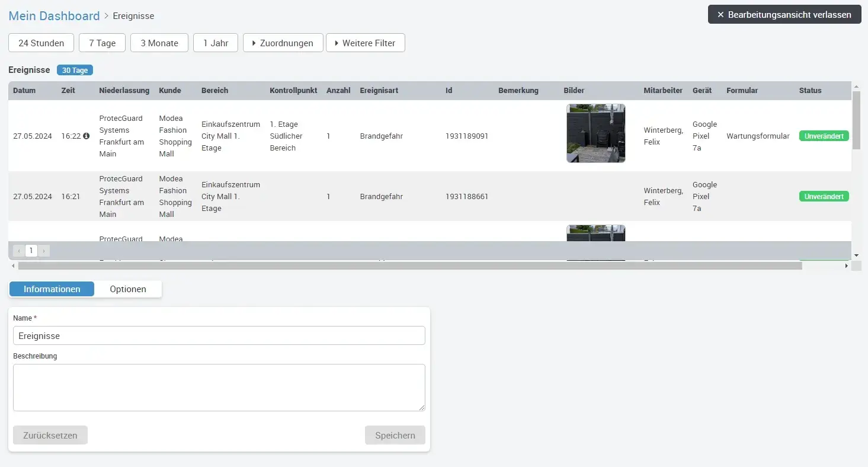Click the right arrow of the horizontal scrollbar

tap(846, 266)
